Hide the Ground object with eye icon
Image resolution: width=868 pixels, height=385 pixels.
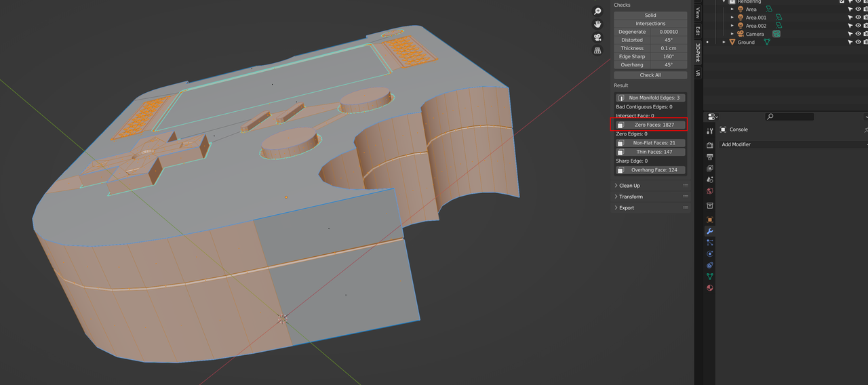858,42
